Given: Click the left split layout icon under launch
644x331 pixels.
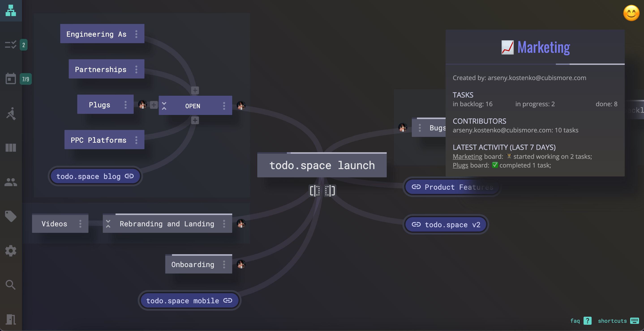Looking at the screenshot, I should click(315, 191).
